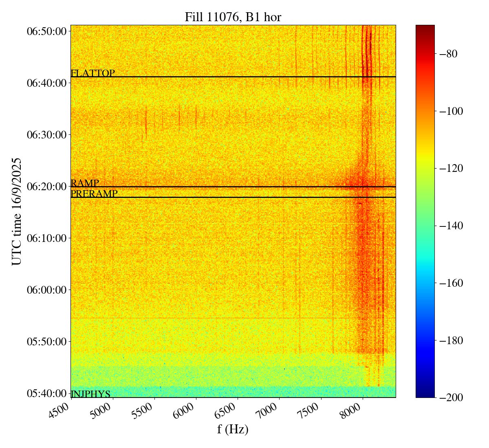Click the RAMP phase marker label
489x448 pixels.
click(x=85, y=183)
